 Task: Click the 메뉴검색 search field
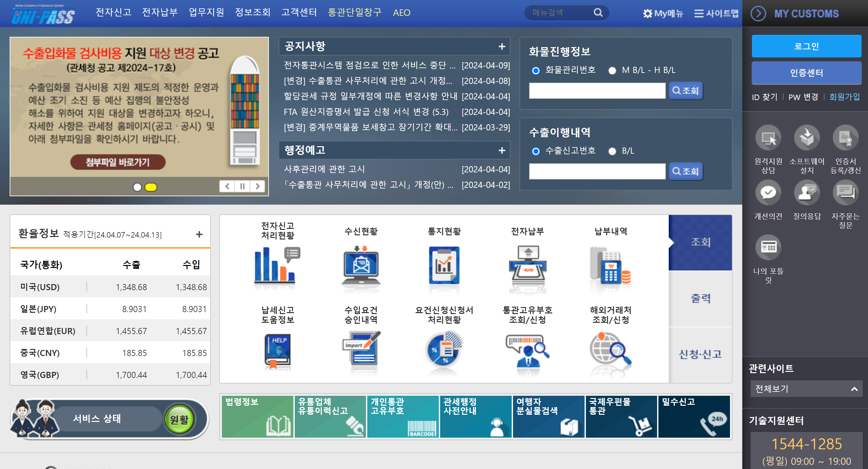click(x=559, y=13)
